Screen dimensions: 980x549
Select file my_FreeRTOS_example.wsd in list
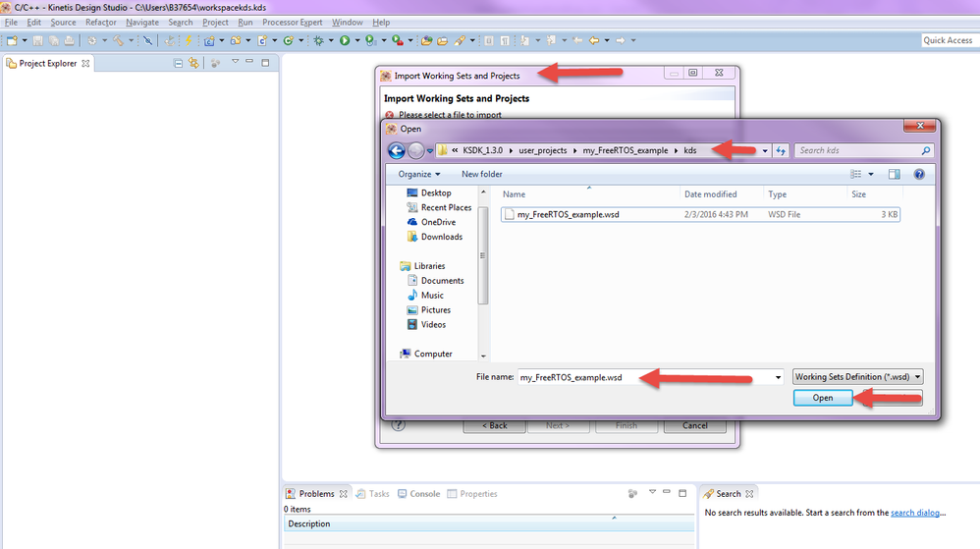(700, 214)
